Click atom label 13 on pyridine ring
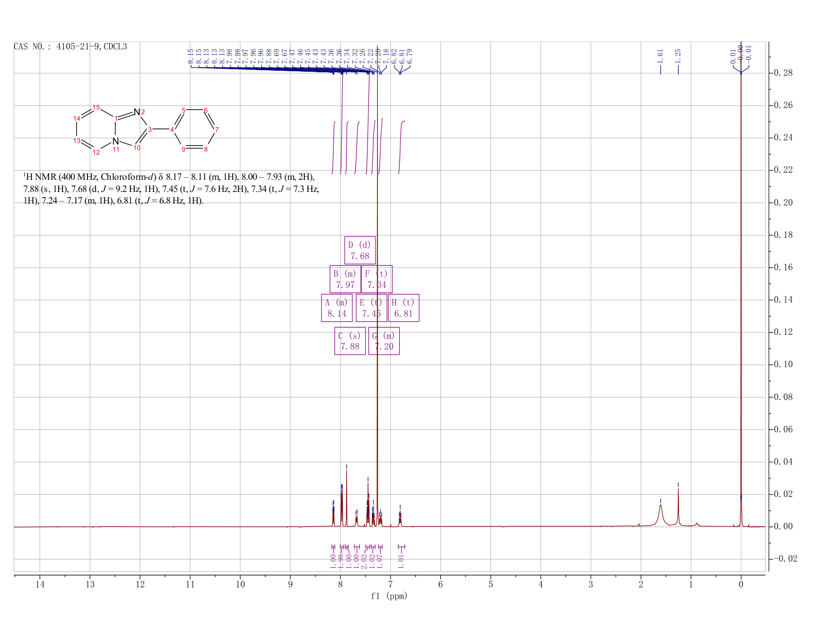The width and height of the screenshot is (834, 644). 77,140
